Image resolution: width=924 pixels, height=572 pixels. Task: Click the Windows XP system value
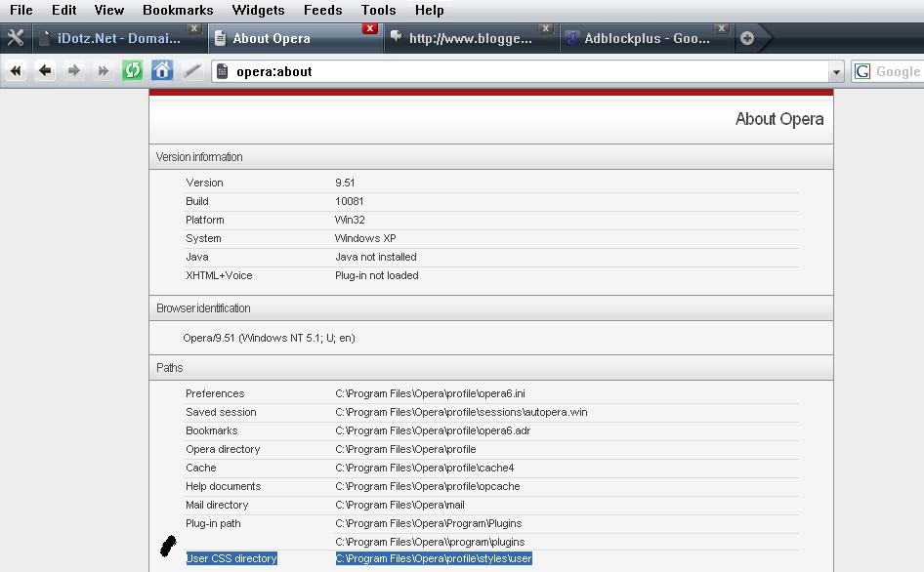364,238
